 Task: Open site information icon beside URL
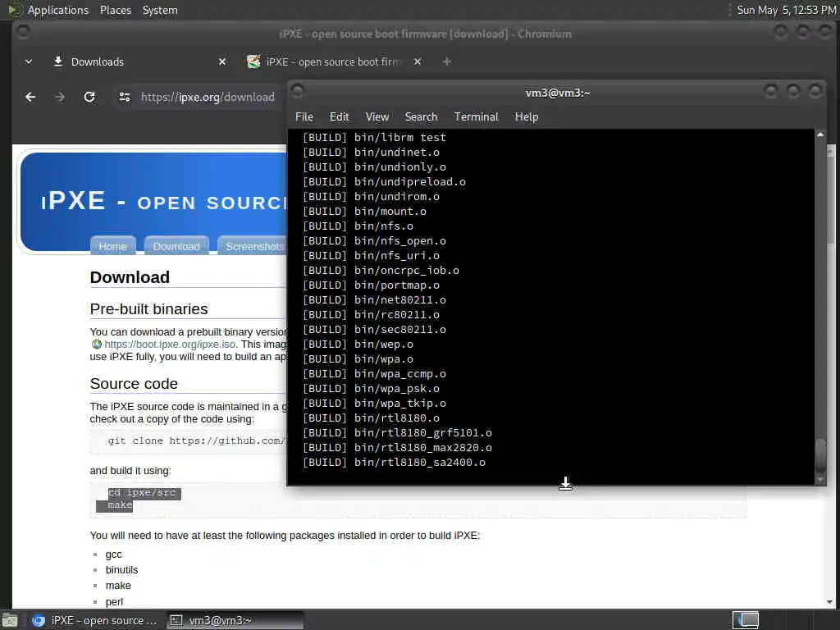pyautogui.click(x=125, y=97)
